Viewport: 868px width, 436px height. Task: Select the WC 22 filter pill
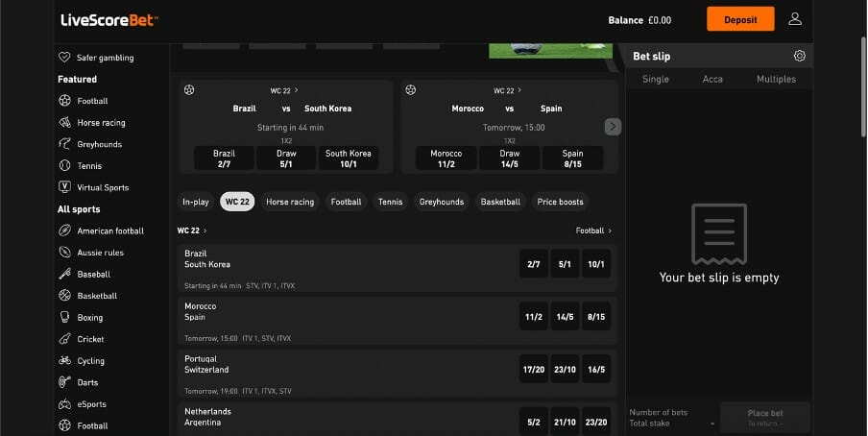click(237, 202)
